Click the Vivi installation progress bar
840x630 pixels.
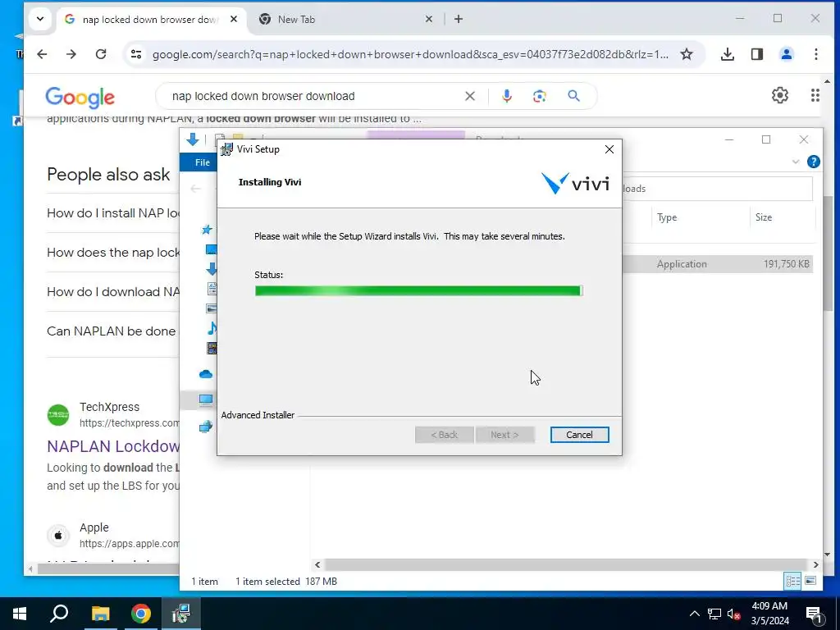pyautogui.click(x=418, y=291)
